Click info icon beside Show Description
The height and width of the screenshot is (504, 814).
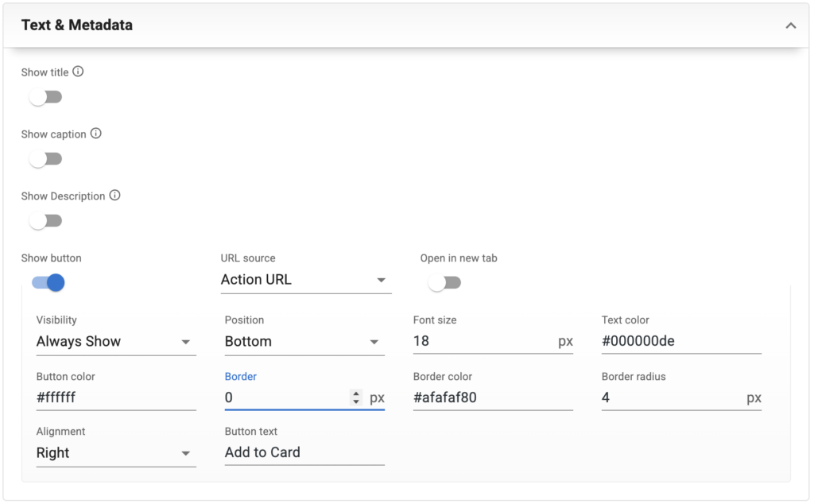coord(114,196)
